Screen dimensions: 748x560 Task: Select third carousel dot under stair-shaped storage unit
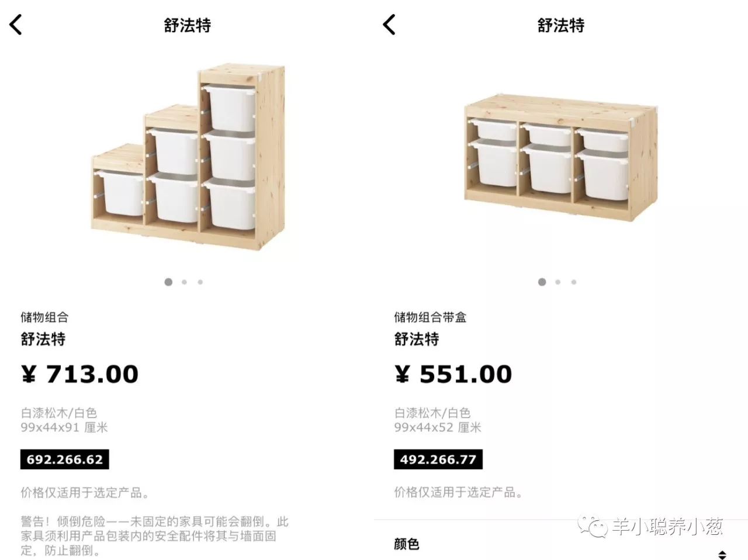(x=200, y=282)
